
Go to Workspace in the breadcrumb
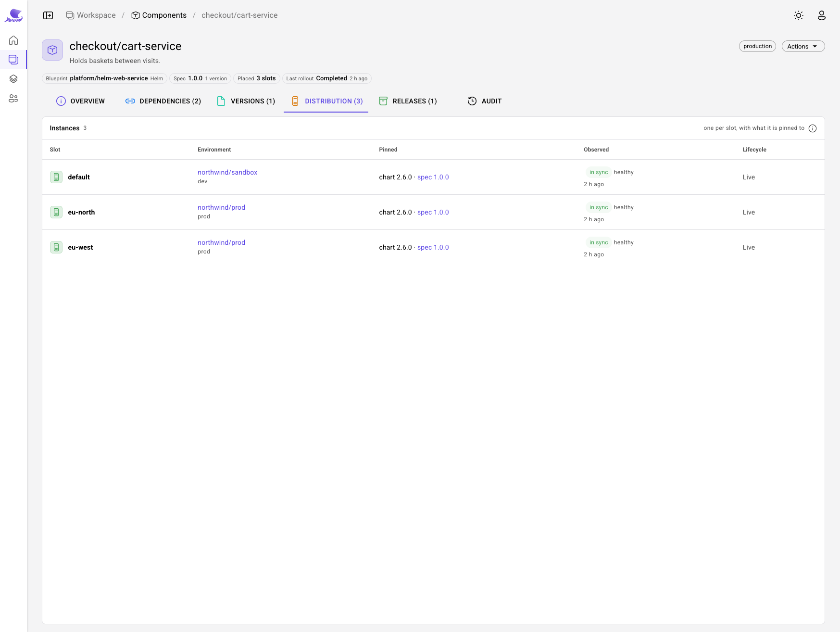coord(91,15)
